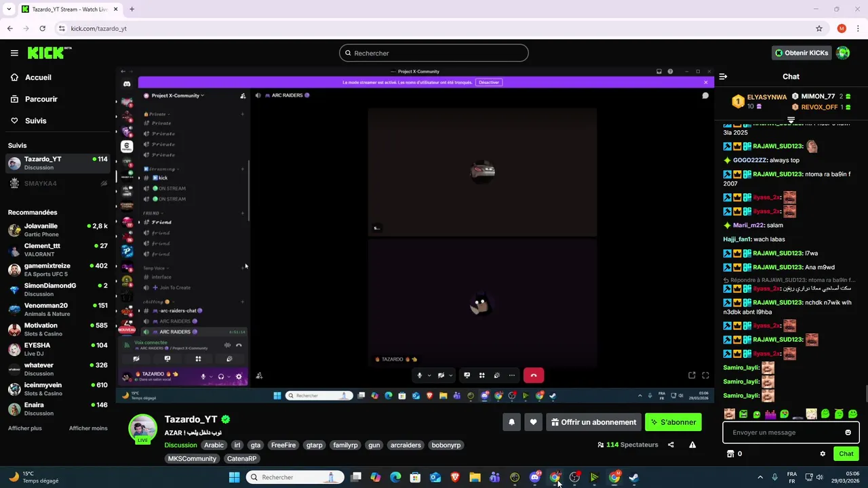Viewport: 868px width, 488px height.
Task: Reload the page in browser
Action: coord(42,28)
